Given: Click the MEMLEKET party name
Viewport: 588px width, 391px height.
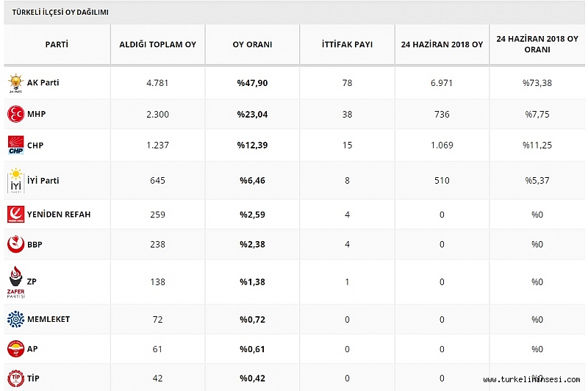Looking at the screenshot, I should tap(49, 319).
